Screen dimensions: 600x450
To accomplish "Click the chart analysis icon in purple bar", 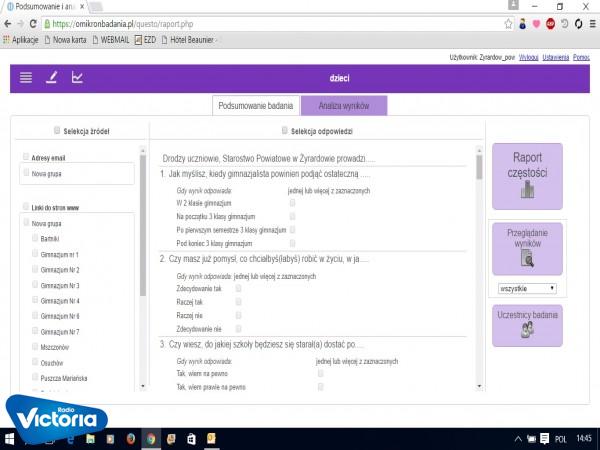I will coord(77,78).
